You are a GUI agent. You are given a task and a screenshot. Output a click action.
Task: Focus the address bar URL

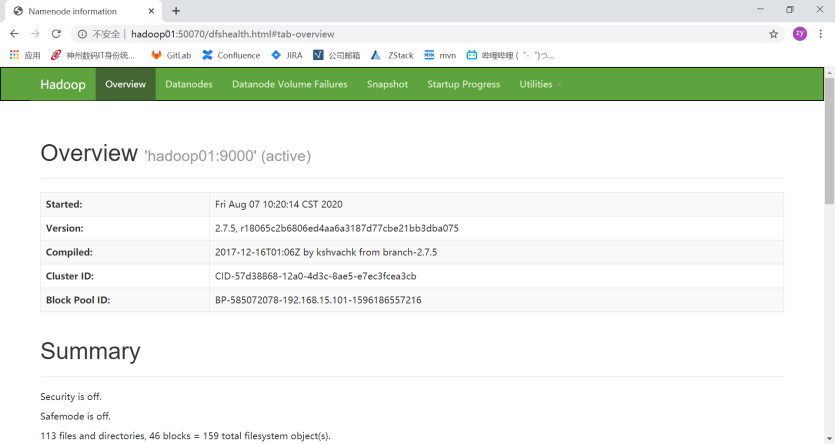tap(232, 34)
